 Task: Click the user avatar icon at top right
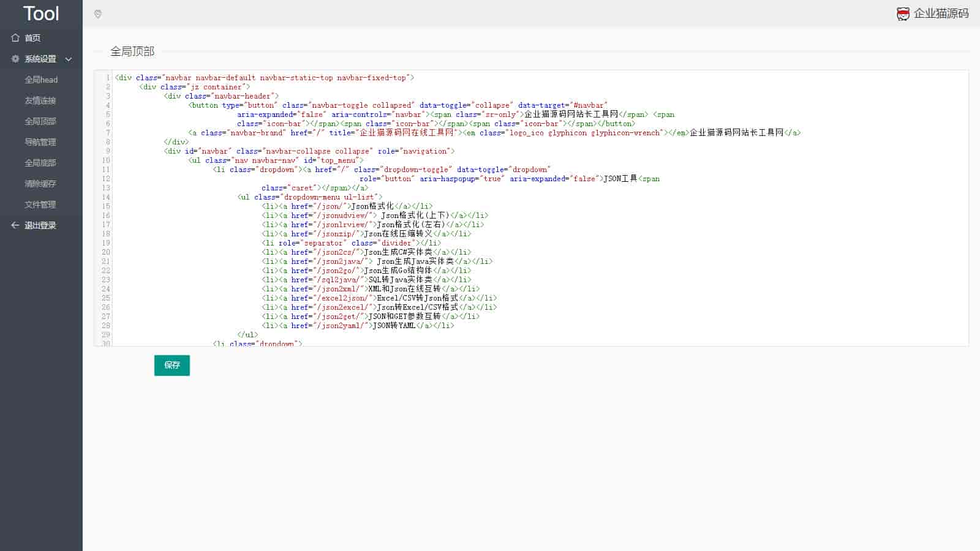(903, 14)
